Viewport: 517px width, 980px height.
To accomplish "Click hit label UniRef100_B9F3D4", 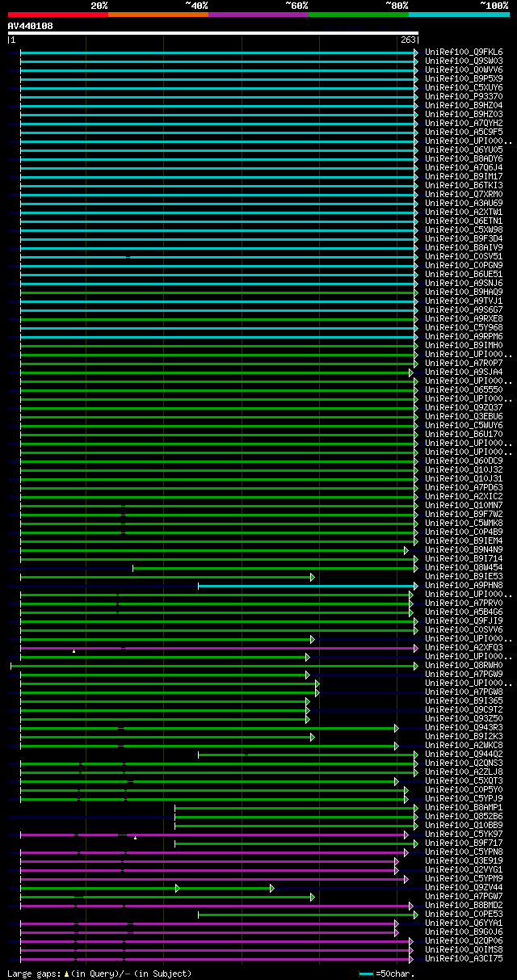I will (x=464, y=238).
